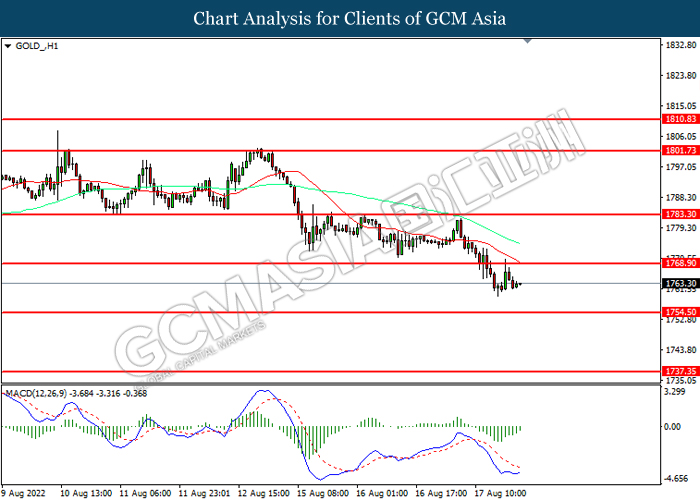Click the 10 Aug 13:00 time axis label
This screenshot has width=700, height=500.
(87, 493)
